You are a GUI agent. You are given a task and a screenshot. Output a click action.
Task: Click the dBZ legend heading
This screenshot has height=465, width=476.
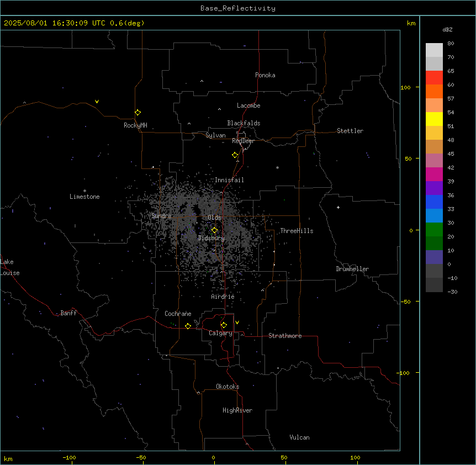click(x=447, y=29)
